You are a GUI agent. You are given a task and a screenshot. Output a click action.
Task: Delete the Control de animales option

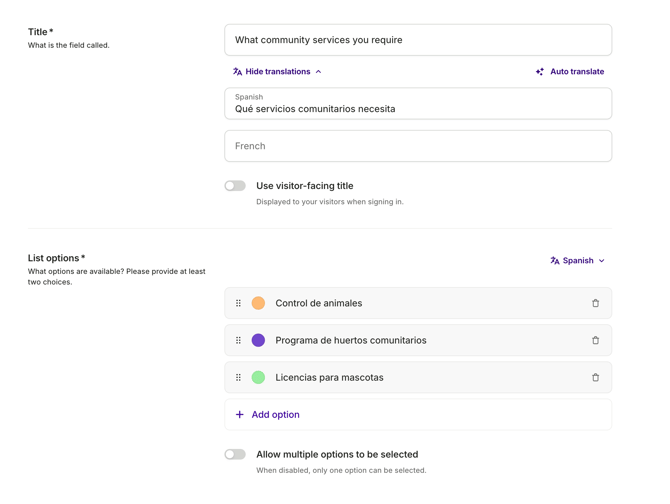tap(595, 303)
